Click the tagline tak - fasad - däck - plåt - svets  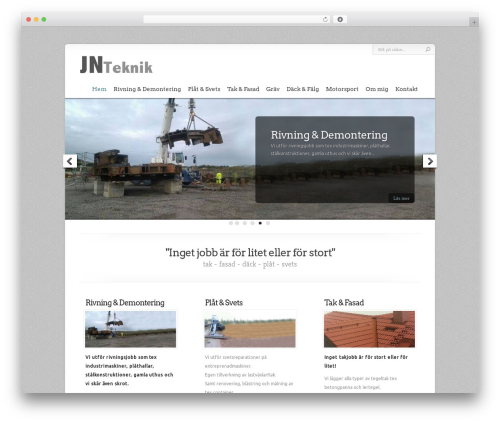[250, 264]
